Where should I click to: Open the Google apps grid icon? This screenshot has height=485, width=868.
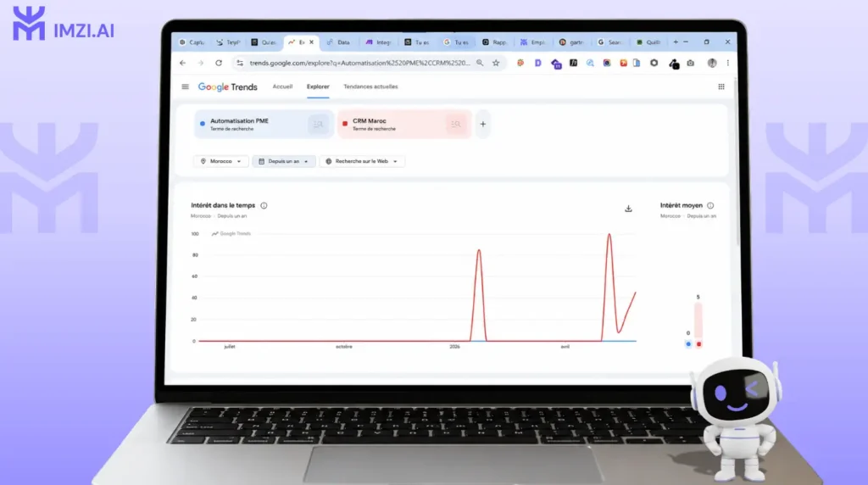721,87
